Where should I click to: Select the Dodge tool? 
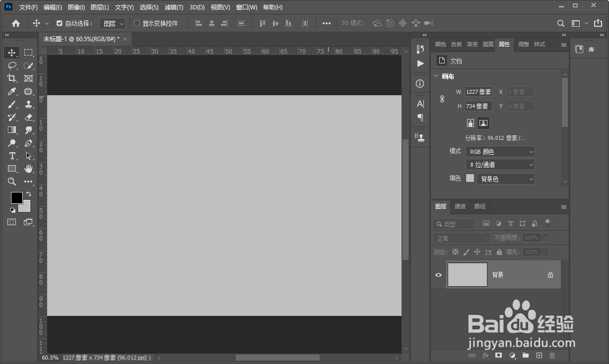12,143
